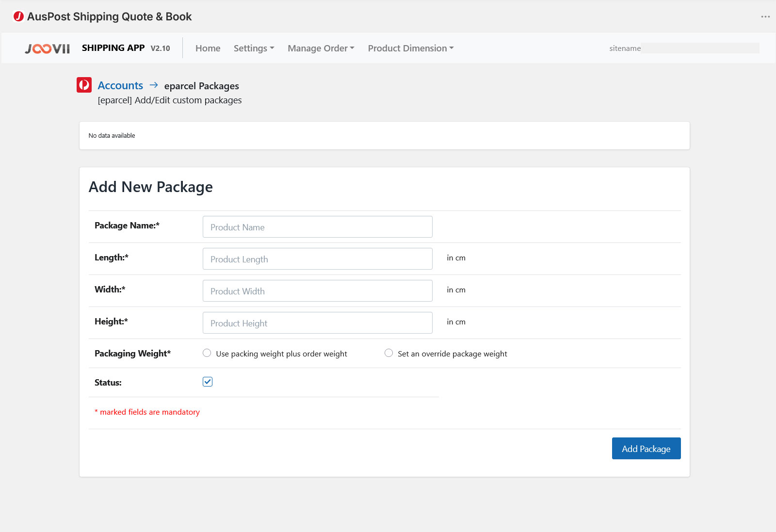Click the Joovii logo in navbar
The width and height of the screenshot is (776, 532).
click(x=48, y=48)
